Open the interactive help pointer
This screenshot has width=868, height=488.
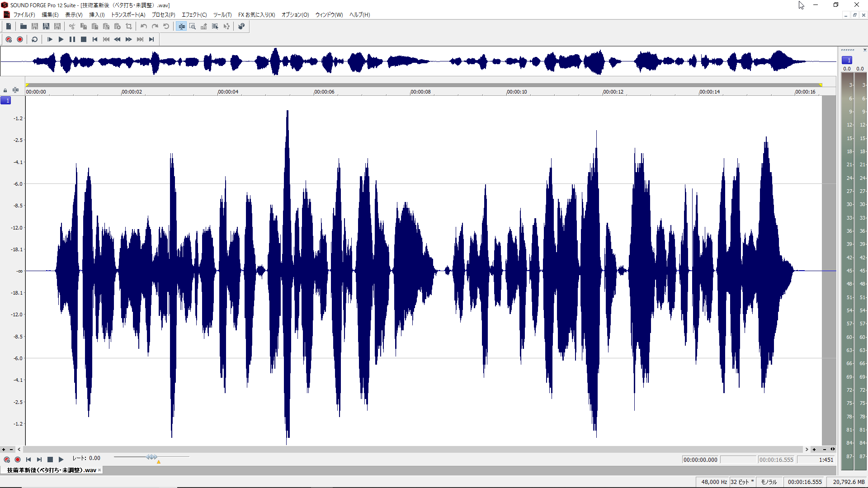(241, 26)
